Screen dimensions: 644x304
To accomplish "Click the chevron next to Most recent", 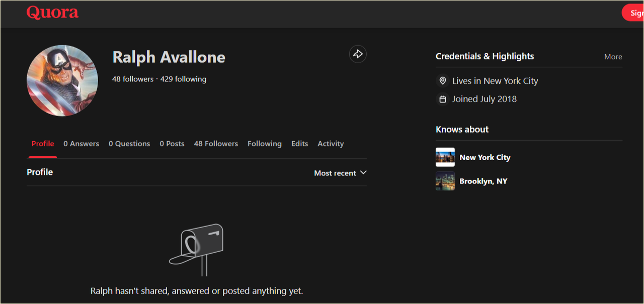I will click(363, 173).
